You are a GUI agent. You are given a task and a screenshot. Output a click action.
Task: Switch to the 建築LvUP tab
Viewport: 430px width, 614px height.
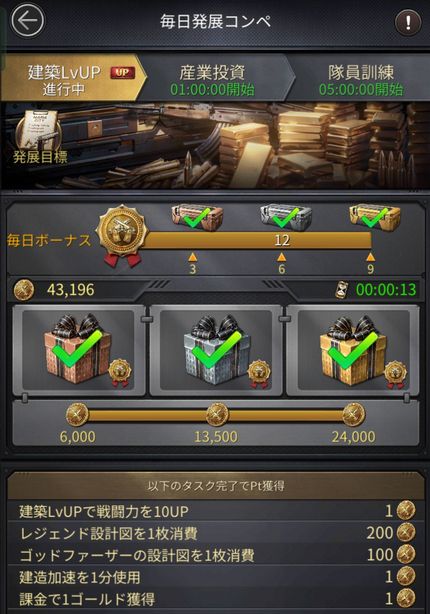72,80
